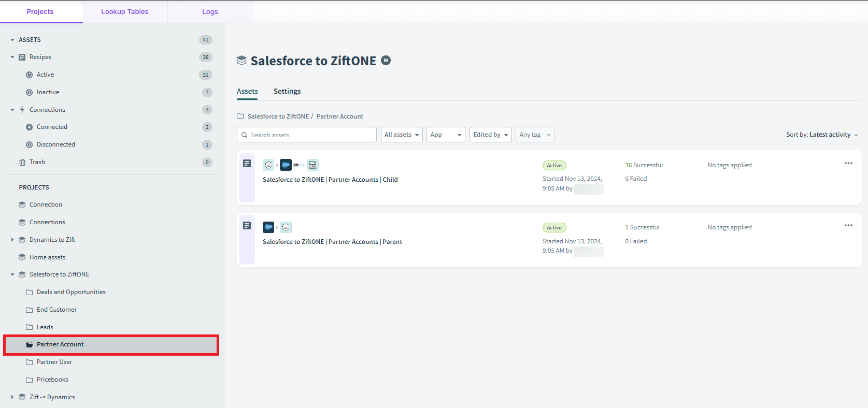Click the 1 Successful jobs link
The width and height of the screenshot is (868, 408).
(642, 227)
